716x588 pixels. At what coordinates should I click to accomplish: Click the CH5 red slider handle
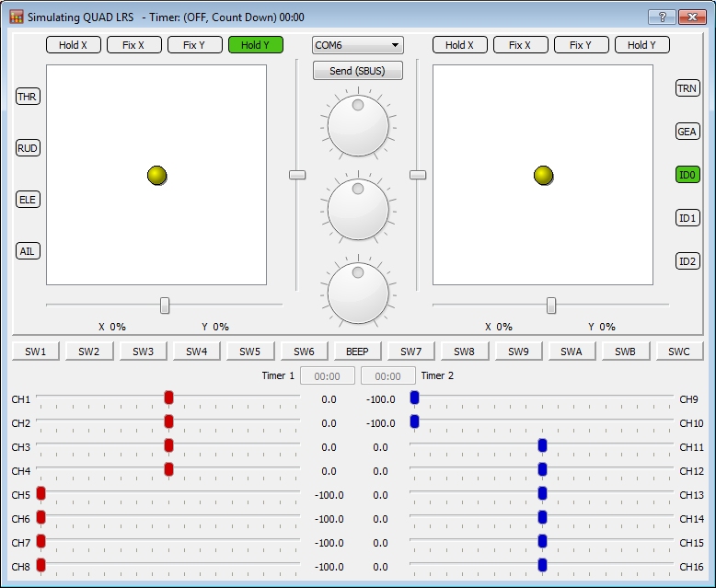(40, 493)
